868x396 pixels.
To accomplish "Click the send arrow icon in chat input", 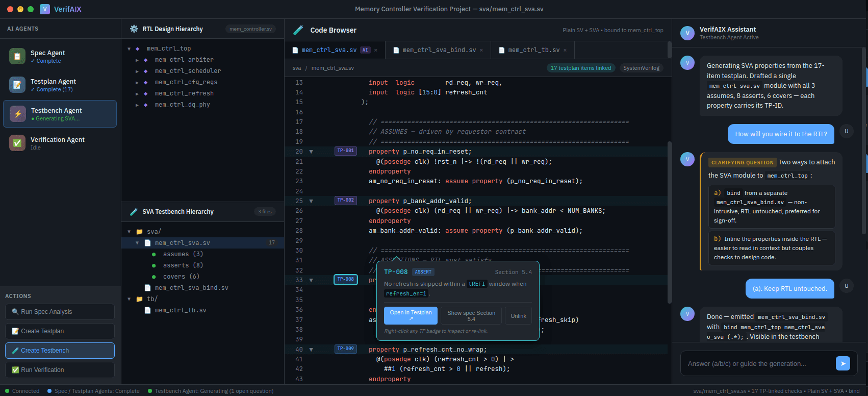I will pos(843,363).
